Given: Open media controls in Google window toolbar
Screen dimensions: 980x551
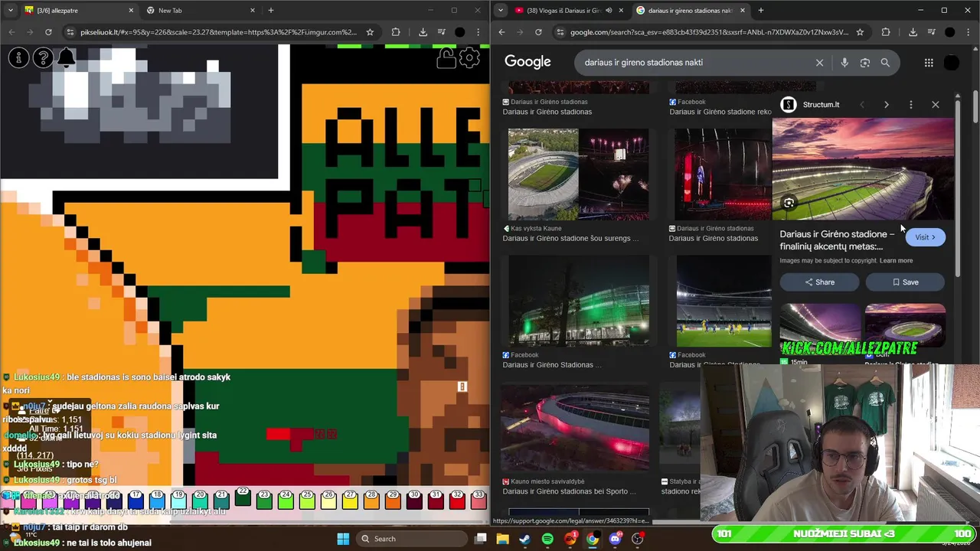Looking at the screenshot, I should tap(931, 32).
